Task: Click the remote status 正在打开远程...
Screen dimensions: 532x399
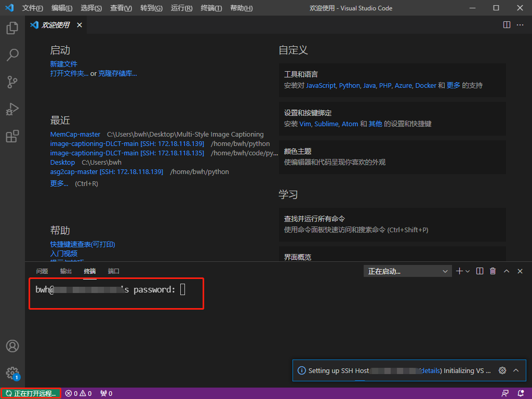Action: coord(31,394)
